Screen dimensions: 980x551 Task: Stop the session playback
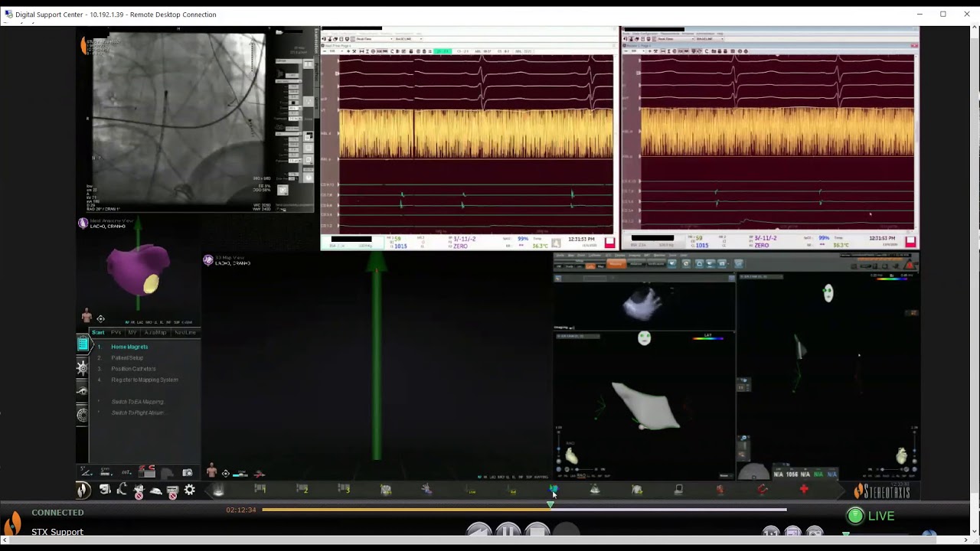537,530
